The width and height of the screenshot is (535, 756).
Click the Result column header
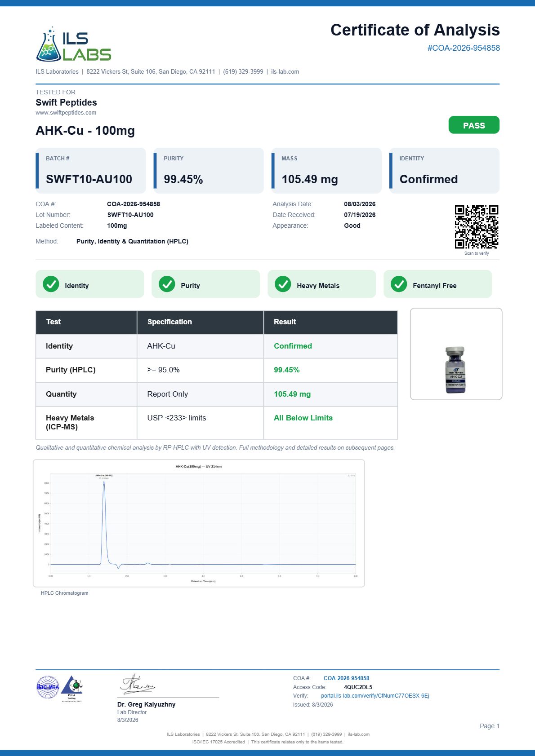(x=330, y=322)
